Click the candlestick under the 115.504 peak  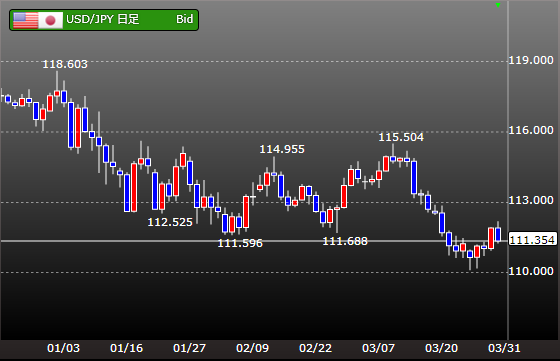click(x=393, y=159)
